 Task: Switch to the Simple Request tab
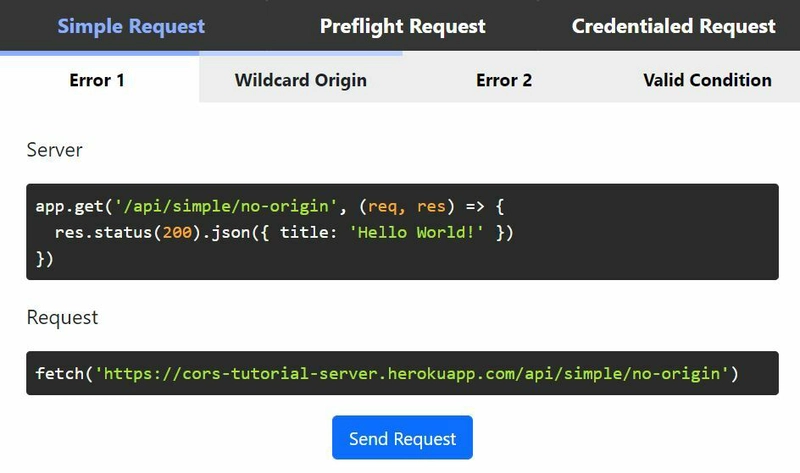pyautogui.click(x=131, y=26)
